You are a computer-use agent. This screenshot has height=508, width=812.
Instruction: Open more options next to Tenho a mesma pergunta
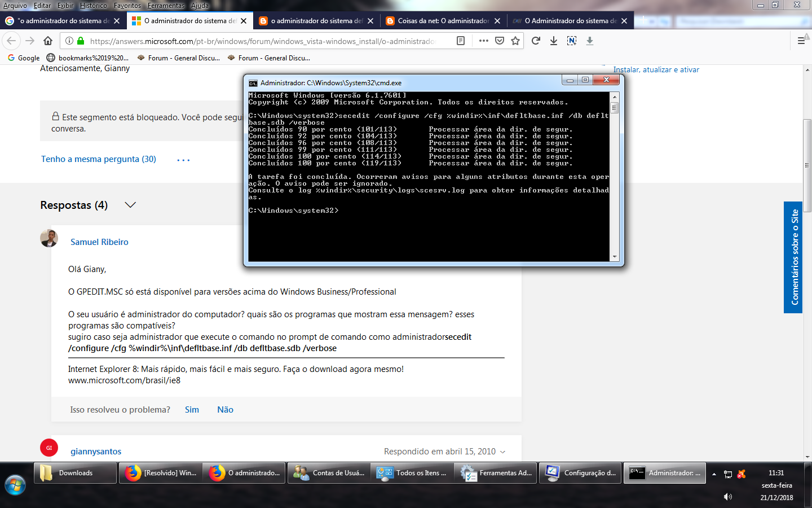[x=183, y=160]
